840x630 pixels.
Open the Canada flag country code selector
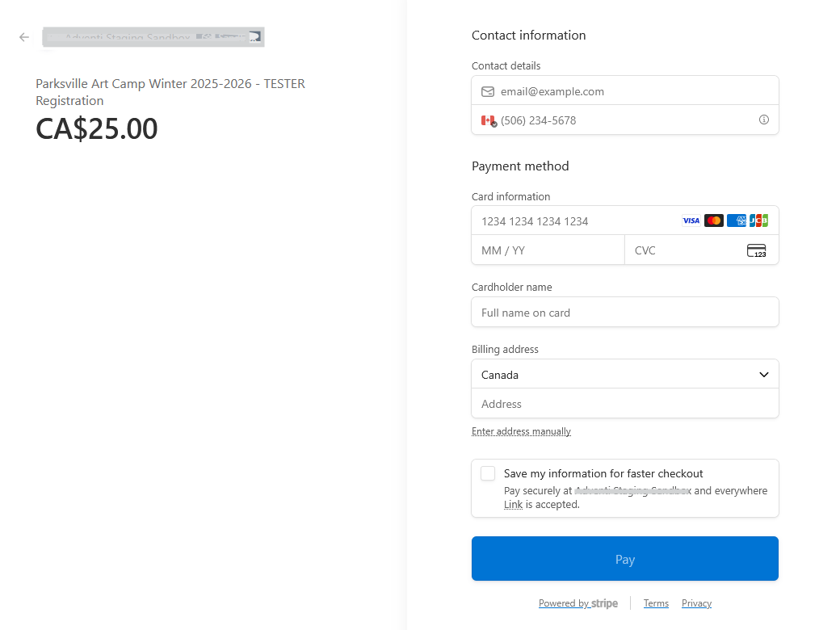pyautogui.click(x=489, y=120)
